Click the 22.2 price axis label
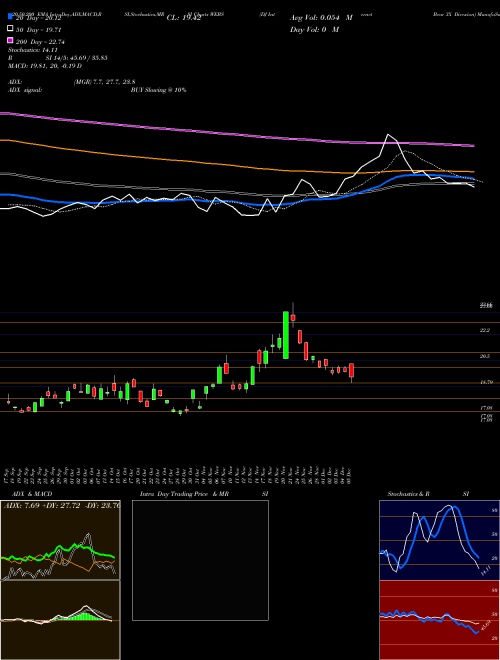The height and width of the screenshot is (660, 500). [x=484, y=330]
